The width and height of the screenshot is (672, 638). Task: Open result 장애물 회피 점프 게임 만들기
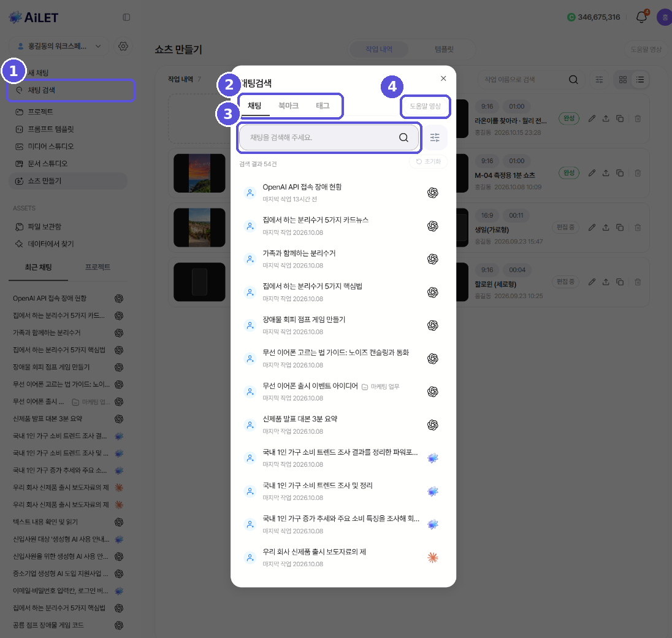pos(343,325)
